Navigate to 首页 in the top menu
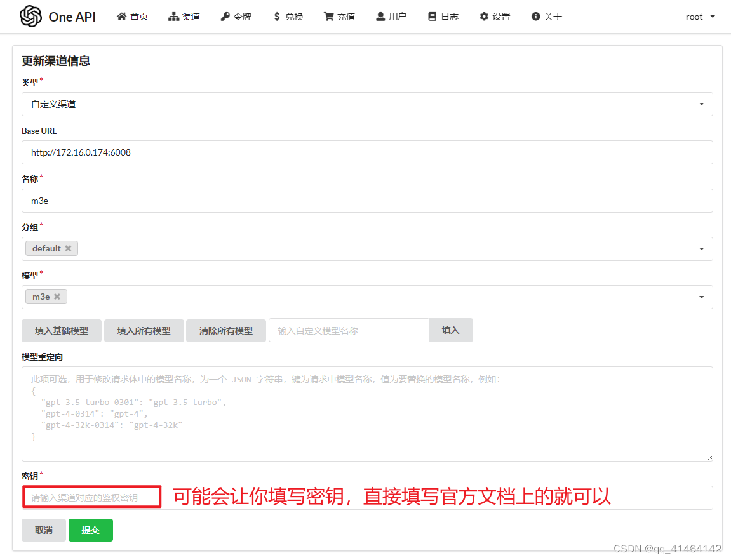The height and width of the screenshot is (560, 731). [132, 17]
